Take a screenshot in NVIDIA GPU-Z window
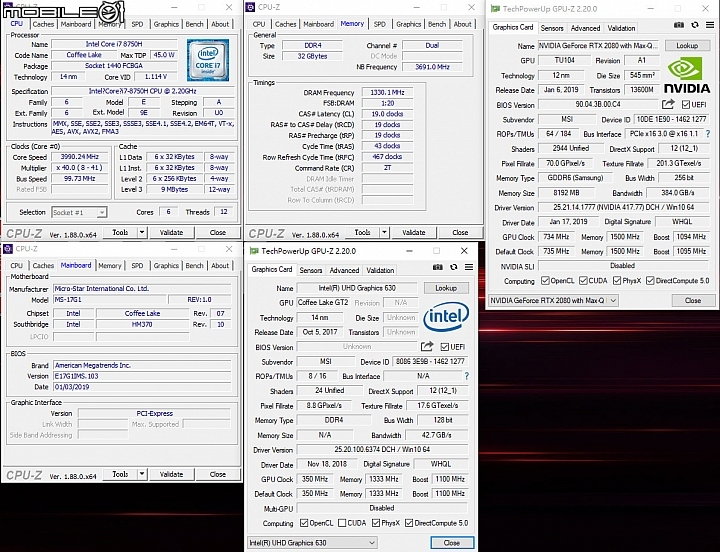 [679, 25]
